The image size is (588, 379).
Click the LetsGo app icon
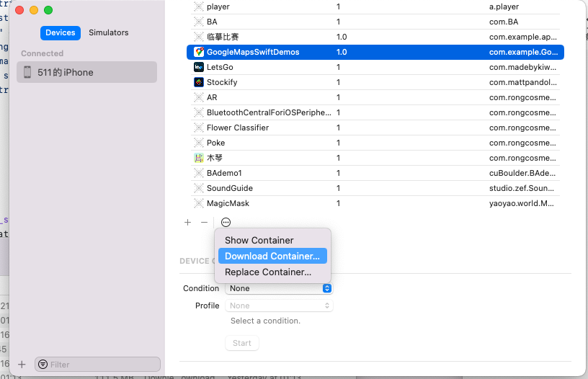[x=199, y=67]
